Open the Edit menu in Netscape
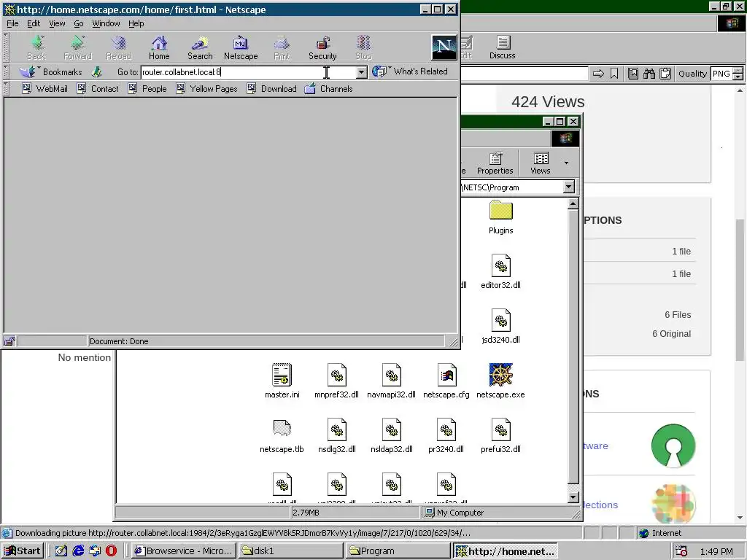The height and width of the screenshot is (560, 747). (x=34, y=23)
